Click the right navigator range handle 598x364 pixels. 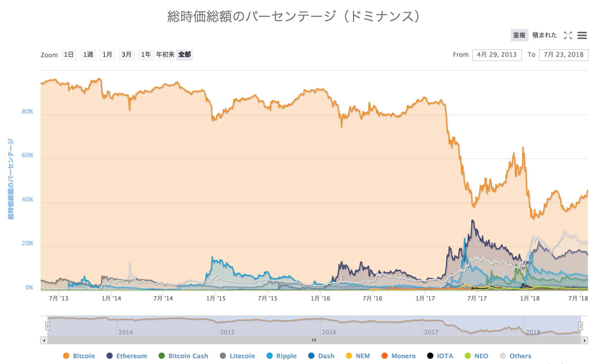click(x=581, y=326)
